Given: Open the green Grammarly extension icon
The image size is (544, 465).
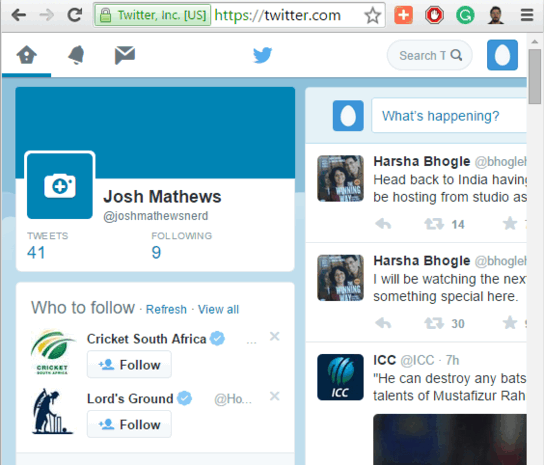Looking at the screenshot, I should (465, 15).
